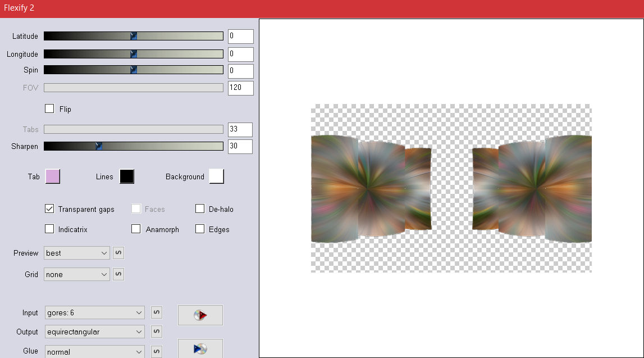
Task: Enable the Flip checkbox
Action: pos(49,109)
